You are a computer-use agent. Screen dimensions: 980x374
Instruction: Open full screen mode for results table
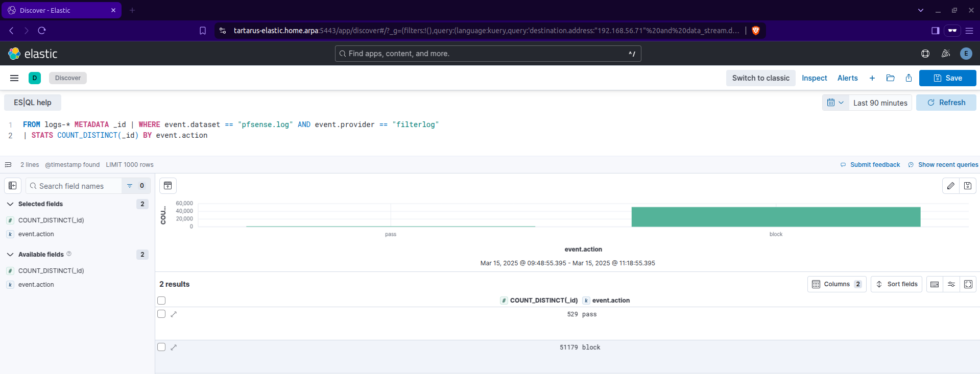(x=968, y=284)
